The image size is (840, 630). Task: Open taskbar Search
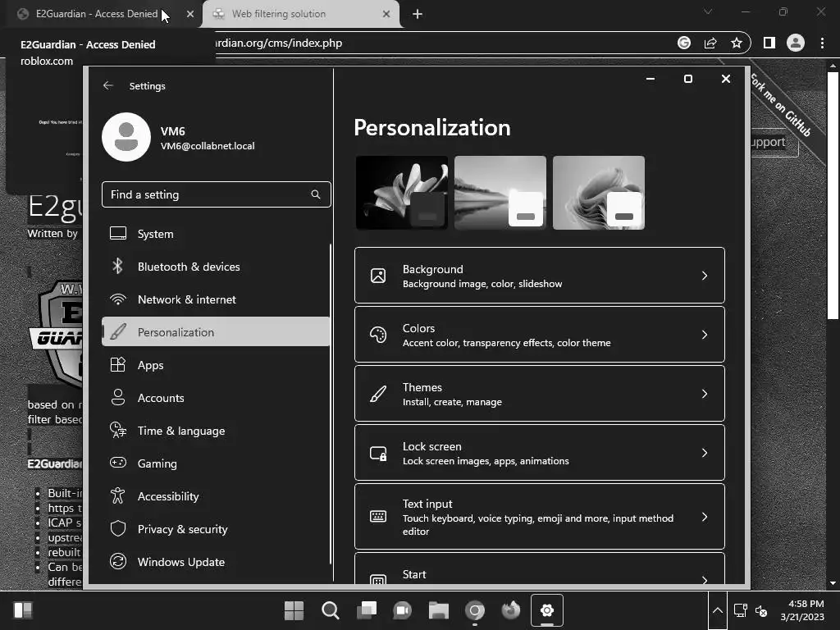(331, 610)
